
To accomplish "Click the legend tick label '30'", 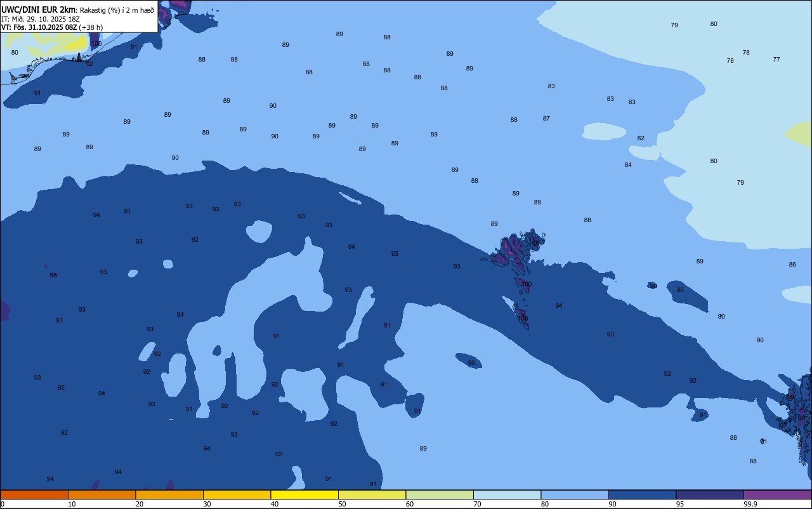I will point(207,504).
